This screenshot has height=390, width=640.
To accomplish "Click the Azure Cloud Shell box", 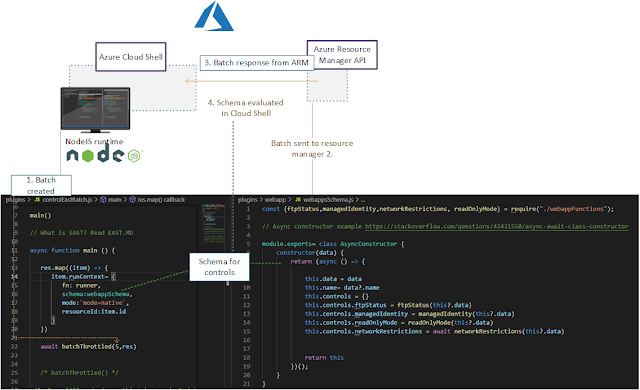I will (131, 57).
